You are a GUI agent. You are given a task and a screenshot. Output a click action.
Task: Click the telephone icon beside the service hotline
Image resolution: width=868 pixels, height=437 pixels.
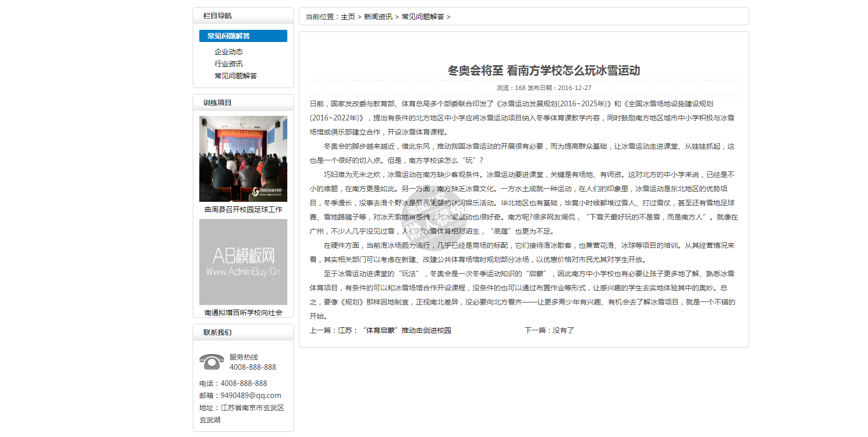[211, 362]
